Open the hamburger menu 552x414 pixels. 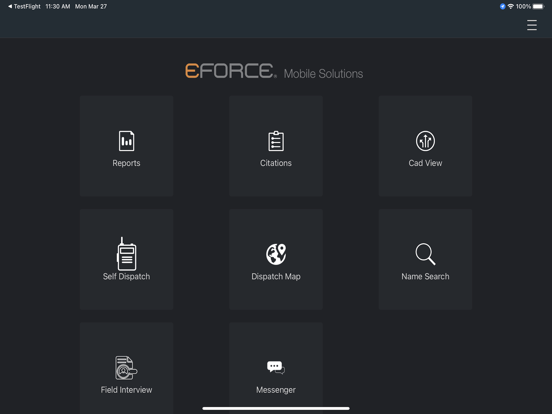532,25
